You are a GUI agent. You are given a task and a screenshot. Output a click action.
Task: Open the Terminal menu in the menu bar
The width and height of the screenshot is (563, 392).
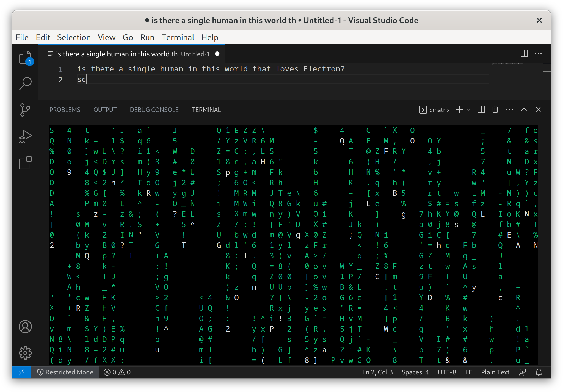click(178, 37)
